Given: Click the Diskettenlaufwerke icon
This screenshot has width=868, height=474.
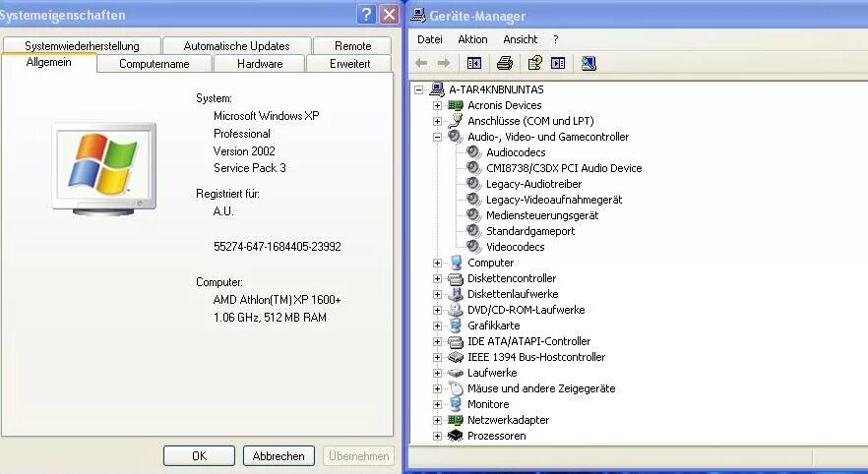Looking at the screenshot, I should [455, 294].
